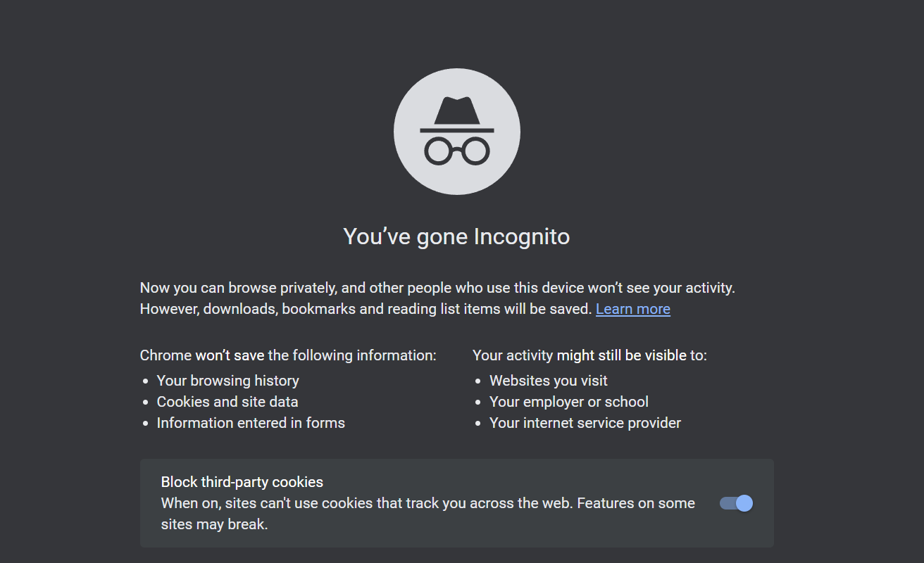Select the "Your browsing history" list item
This screenshot has height=563, width=924.
coord(227,381)
